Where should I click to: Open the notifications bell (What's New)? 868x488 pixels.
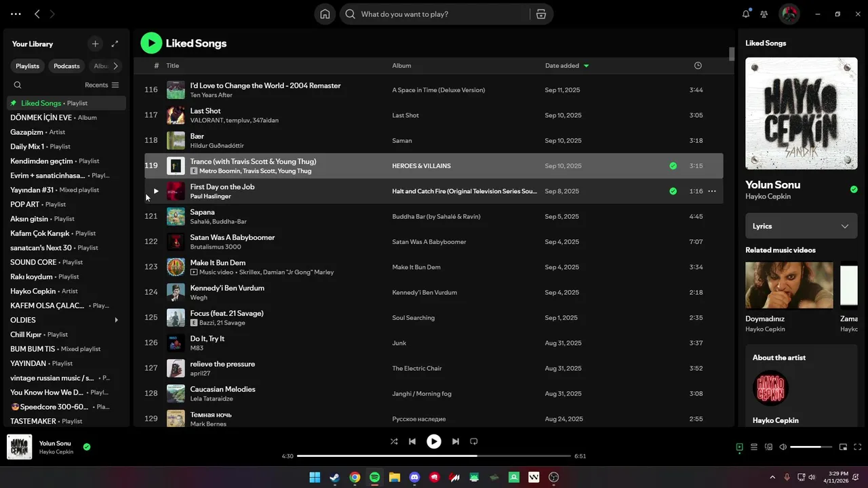(746, 14)
